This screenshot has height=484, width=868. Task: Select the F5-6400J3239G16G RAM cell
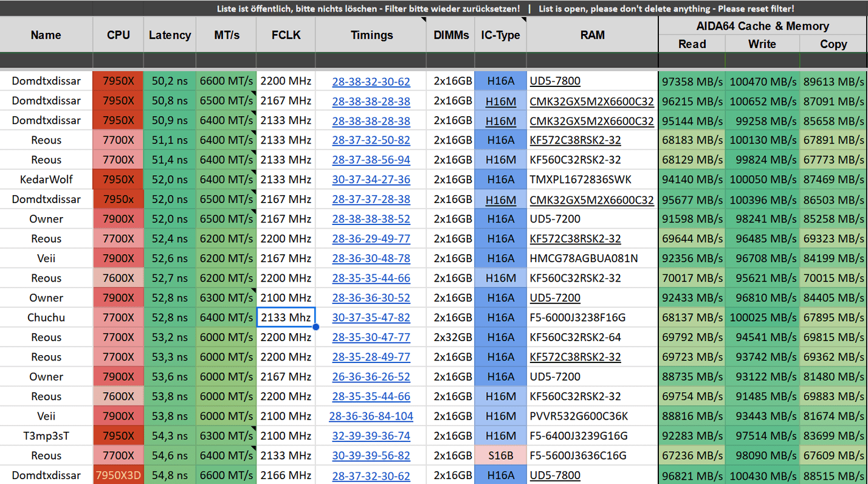tap(592, 436)
